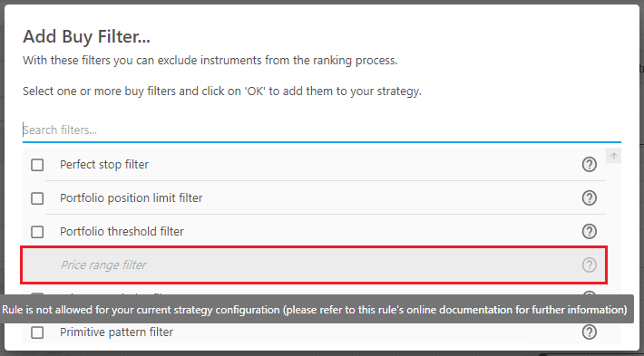
Task: Open help for Portfolio threshold filter
Action: (589, 232)
